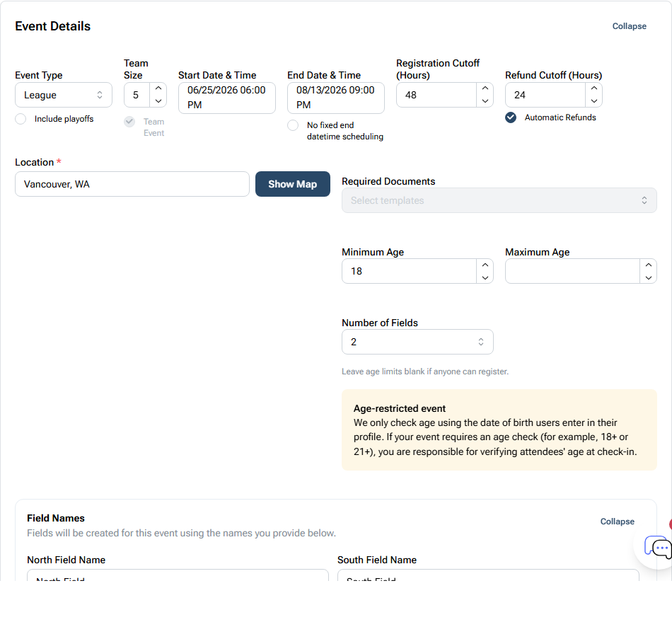Edit the Start Date & Time field
Viewport: 672px width, 622px height.
pyautogui.click(x=227, y=98)
